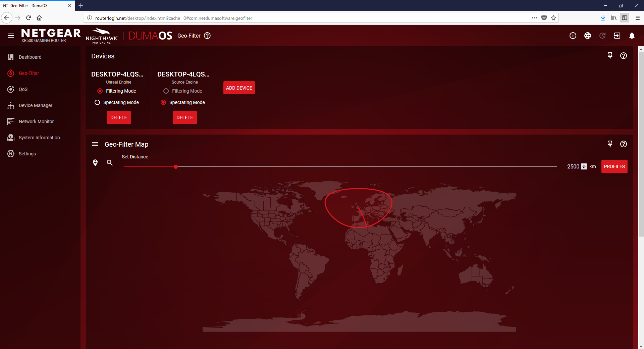Open the Firefox application menu
The width and height of the screenshot is (644, 349).
tap(638, 18)
